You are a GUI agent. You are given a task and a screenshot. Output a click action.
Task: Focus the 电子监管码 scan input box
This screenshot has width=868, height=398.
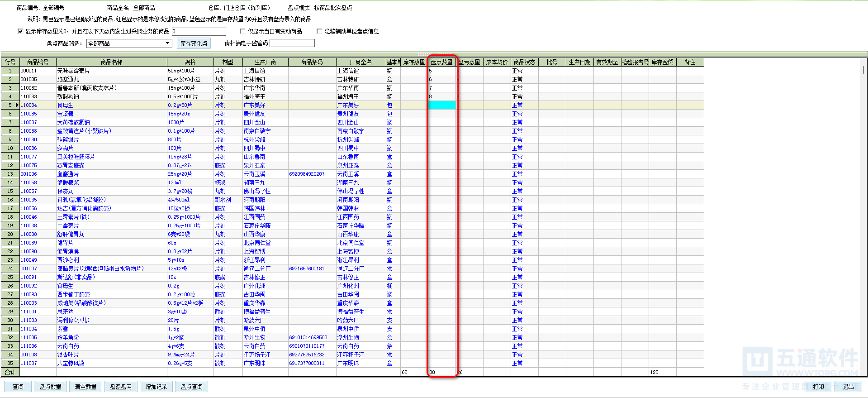tap(292, 43)
